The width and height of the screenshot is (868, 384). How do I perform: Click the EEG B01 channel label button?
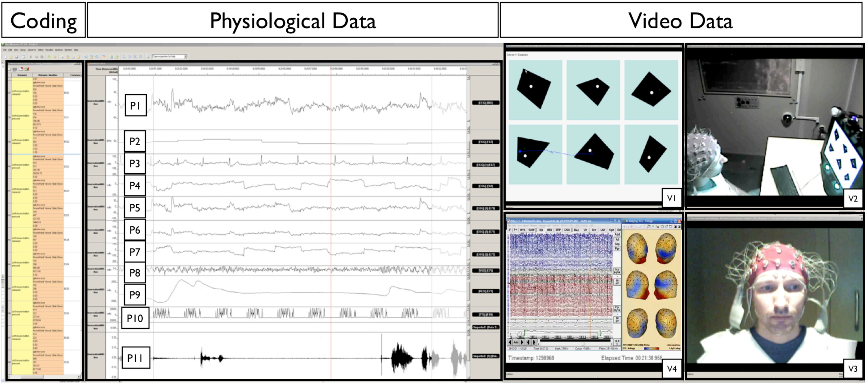point(485,102)
